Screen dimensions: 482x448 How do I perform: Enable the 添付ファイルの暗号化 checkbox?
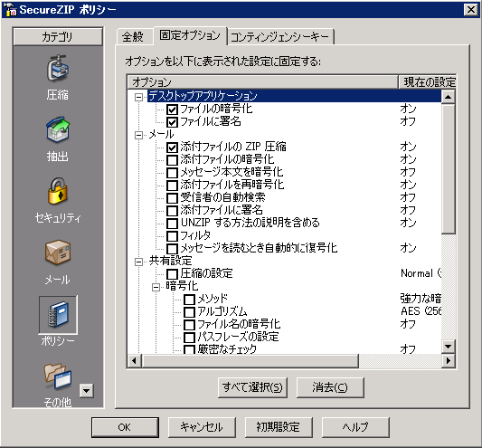[x=172, y=160]
